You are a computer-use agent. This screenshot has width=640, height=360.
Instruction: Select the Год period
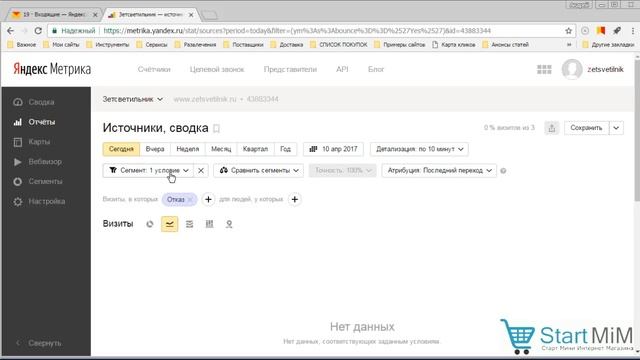coord(285,149)
